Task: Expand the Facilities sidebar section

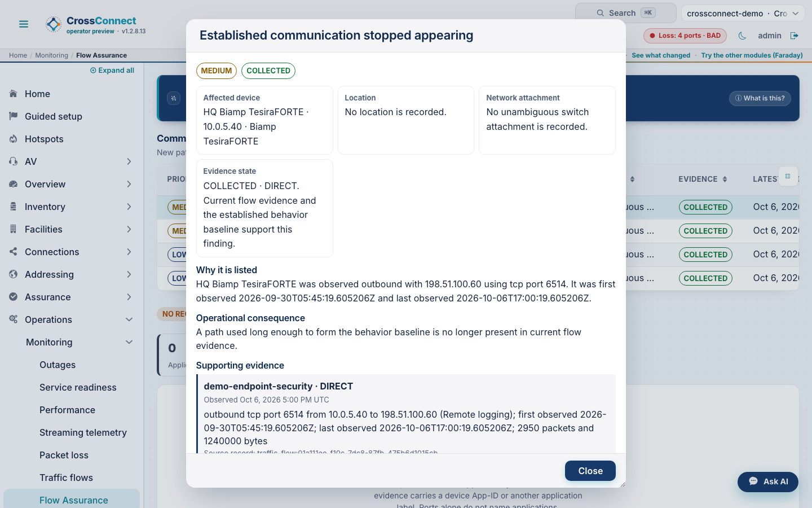Action: [x=72, y=229]
